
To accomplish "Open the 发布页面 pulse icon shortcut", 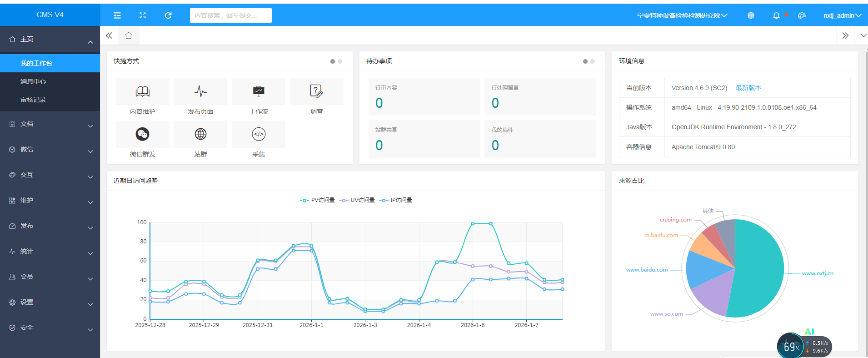I will click(x=200, y=91).
